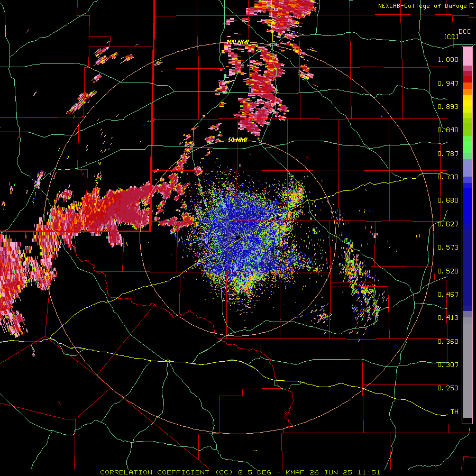
Task: Click the 11:51 timestamp in caption
Action: (369, 472)
